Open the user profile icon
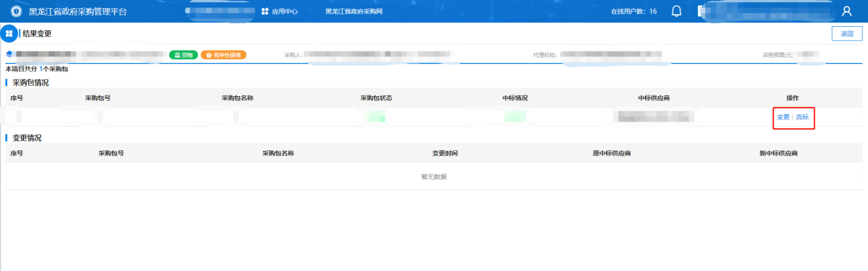Screen dimensions: 868x271 pos(847,11)
